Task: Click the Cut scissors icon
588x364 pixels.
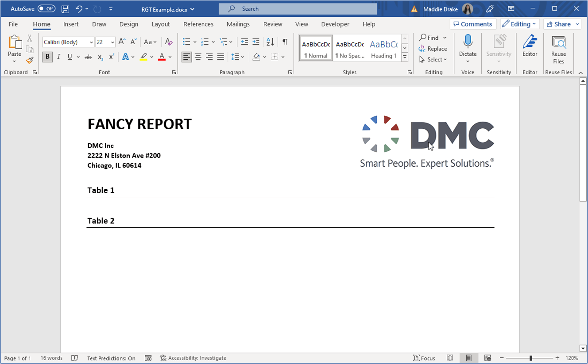Action: [x=30, y=38]
